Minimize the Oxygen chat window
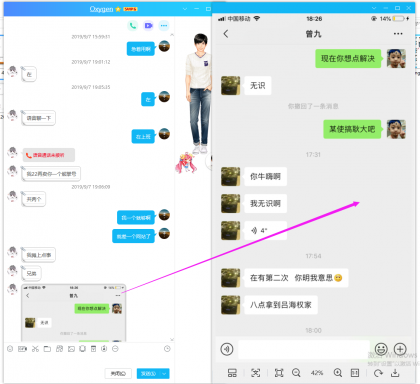 pos(197,9)
